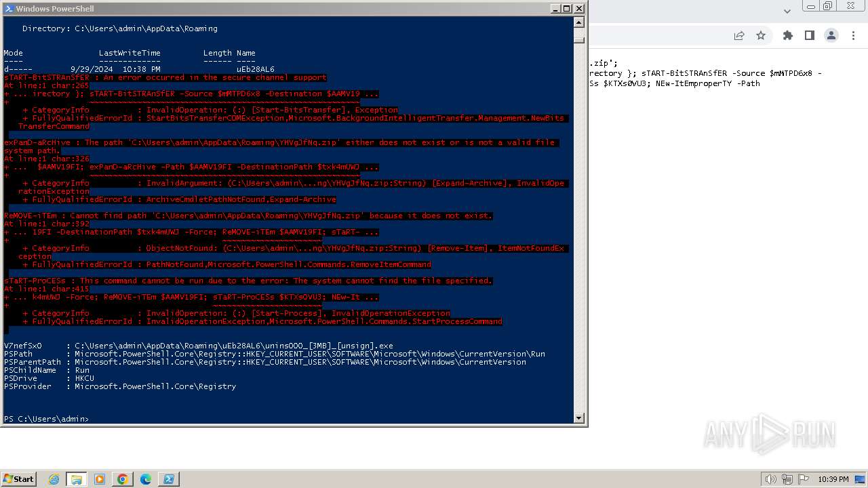Click the LastWriteTime column header
The height and width of the screenshot is (488, 868).
(x=130, y=53)
